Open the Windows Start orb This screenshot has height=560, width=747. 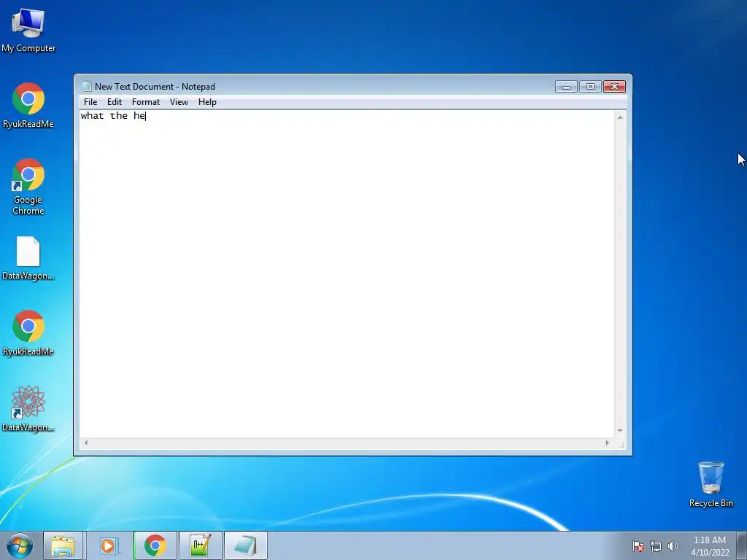pos(20,545)
